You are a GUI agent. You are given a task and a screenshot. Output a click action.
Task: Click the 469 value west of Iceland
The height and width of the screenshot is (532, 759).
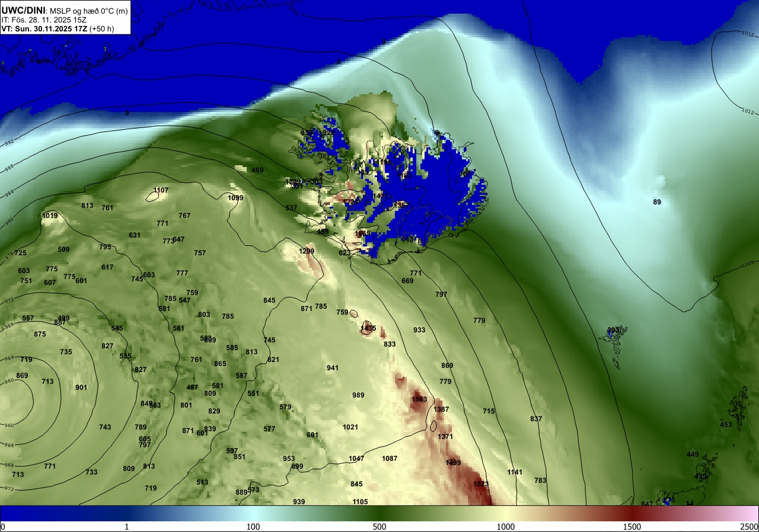coord(257,170)
